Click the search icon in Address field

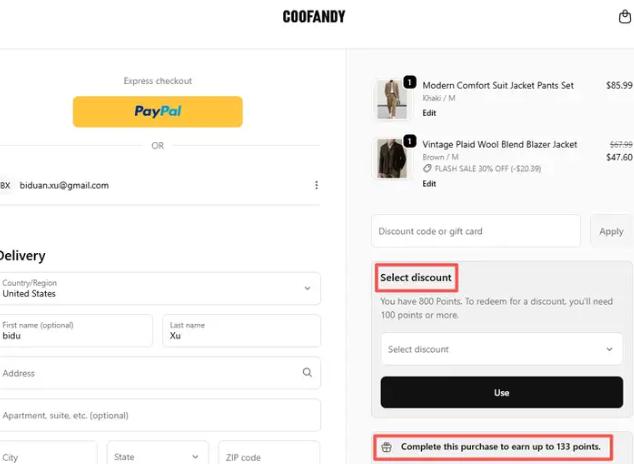pos(307,373)
